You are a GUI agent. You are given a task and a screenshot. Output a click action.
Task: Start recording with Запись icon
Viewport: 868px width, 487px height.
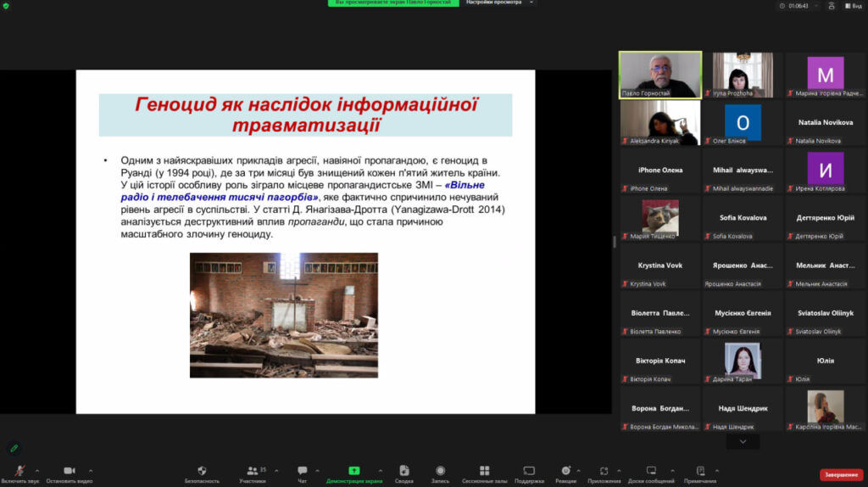point(440,471)
